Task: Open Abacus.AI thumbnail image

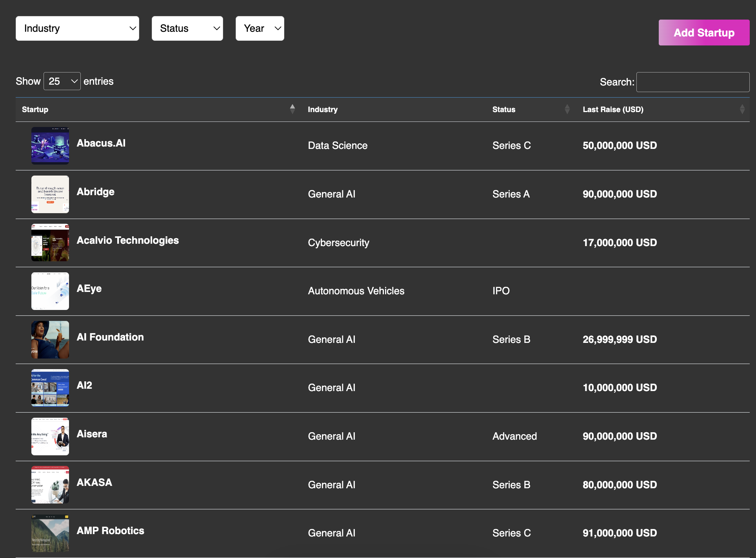Action: [50, 146]
